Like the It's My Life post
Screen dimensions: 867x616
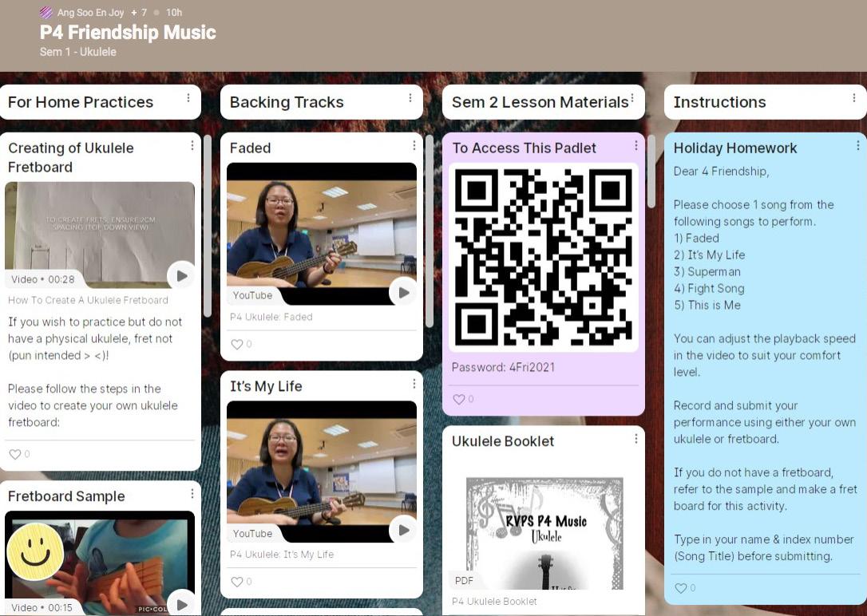coord(236,582)
